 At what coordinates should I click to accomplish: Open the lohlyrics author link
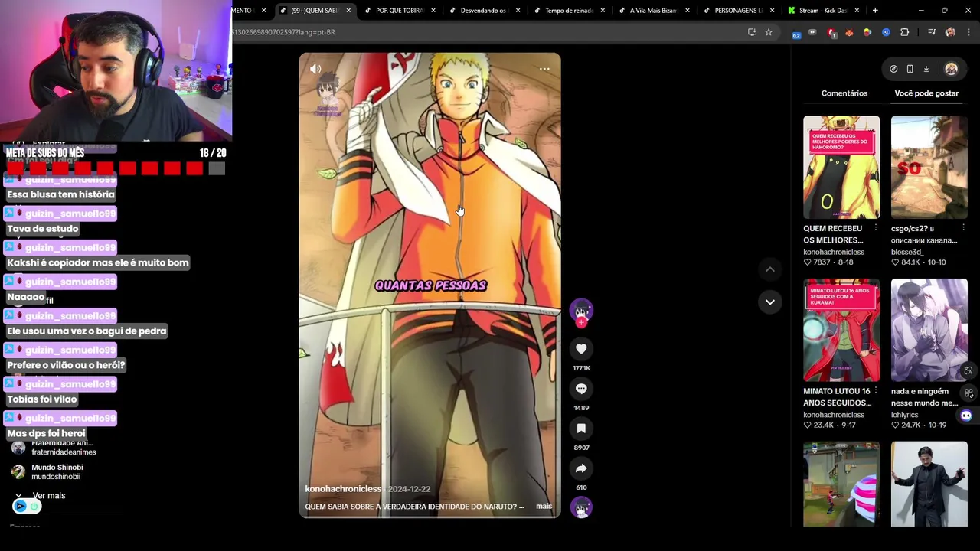click(904, 415)
